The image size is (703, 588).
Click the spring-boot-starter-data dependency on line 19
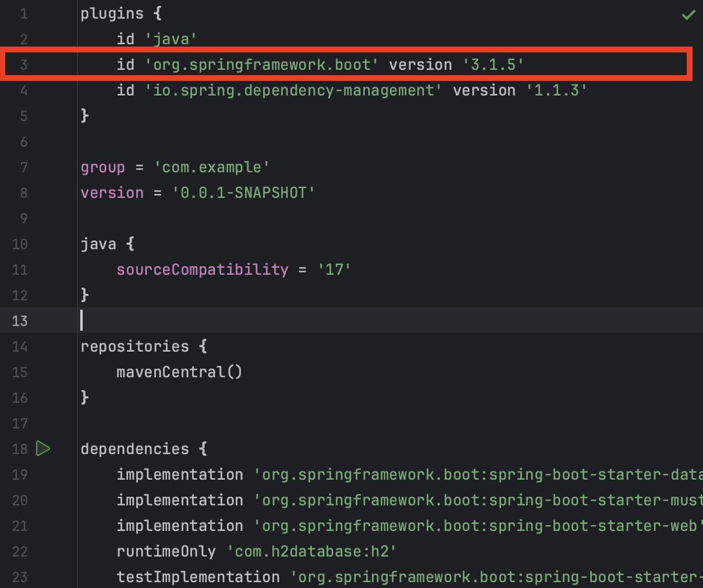click(478, 474)
